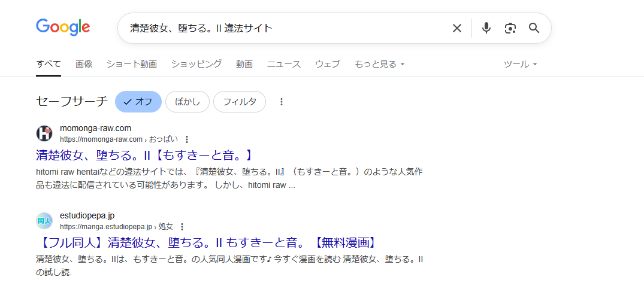The image size is (644, 292).
Task: Open Google Lens image search icon
Action: (510, 28)
